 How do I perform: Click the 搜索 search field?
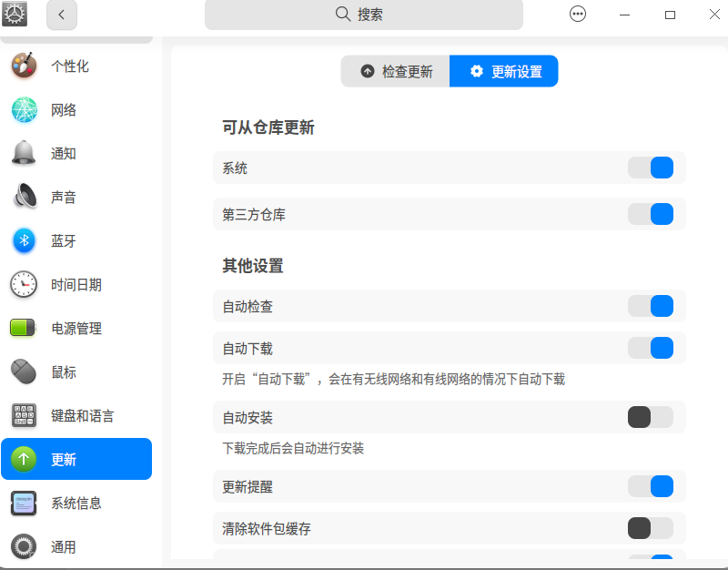(364, 15)
